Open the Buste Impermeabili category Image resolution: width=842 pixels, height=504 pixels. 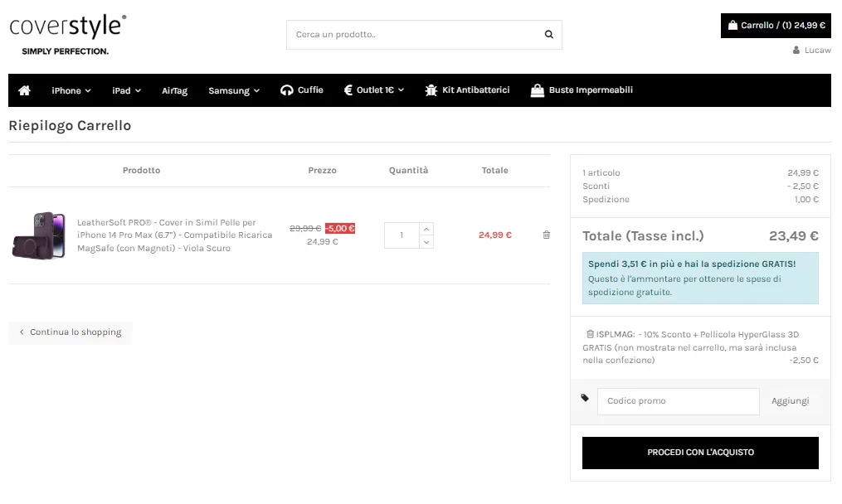point(582,90)
